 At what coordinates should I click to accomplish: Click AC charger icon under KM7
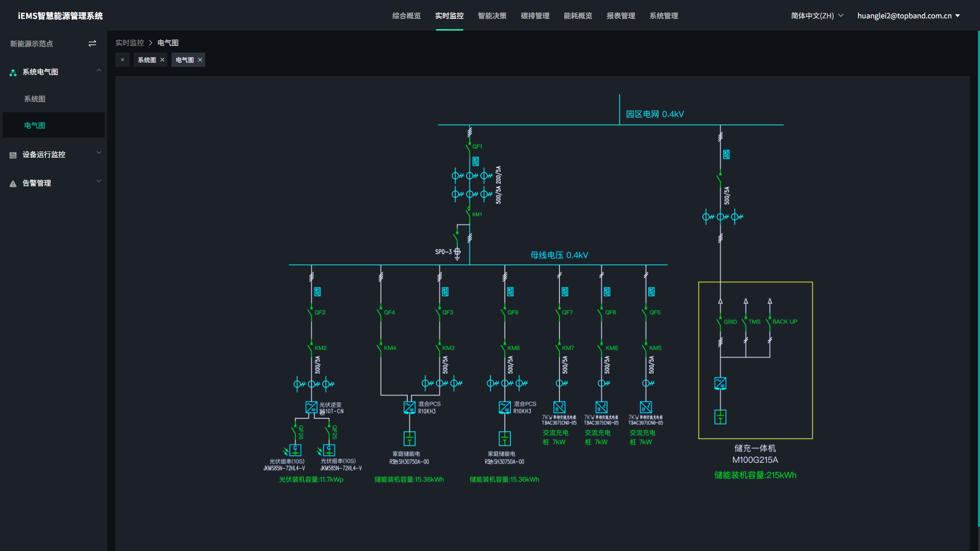coord(559,407)
